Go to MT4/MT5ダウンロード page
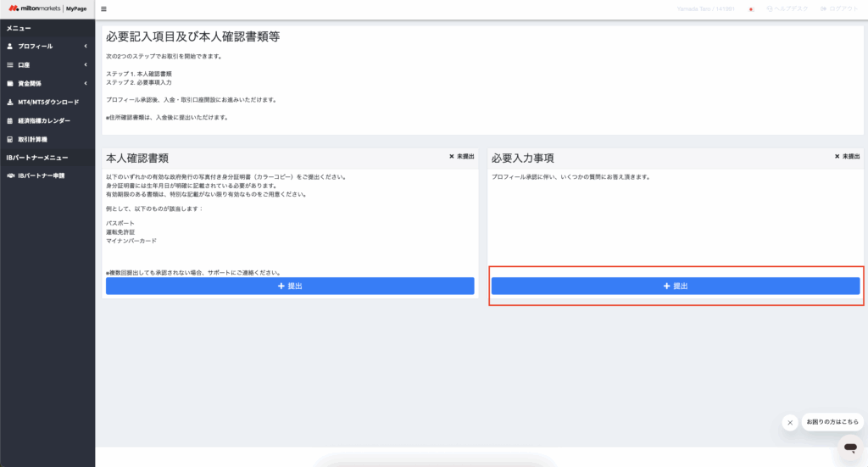Image resolution: width=868 pixels, height=467 pixels. [x=47, y=103]
